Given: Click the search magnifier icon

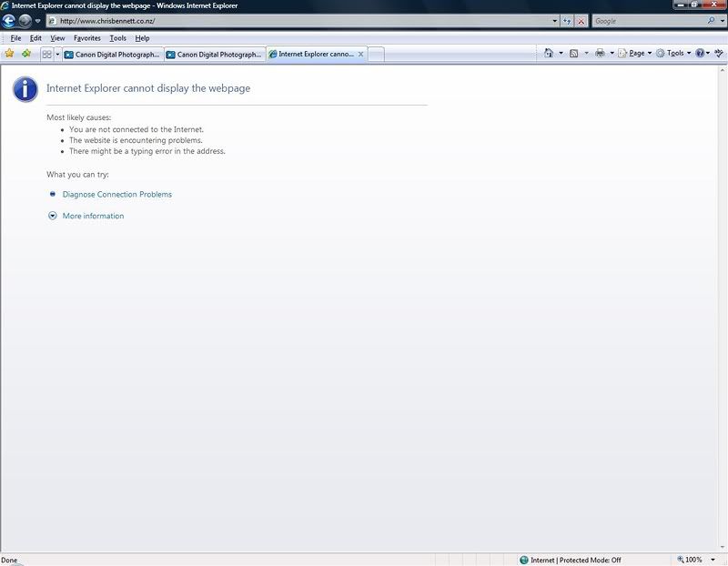Looking at the screenshot, I should pyautogui.click(x=711, y=21).
